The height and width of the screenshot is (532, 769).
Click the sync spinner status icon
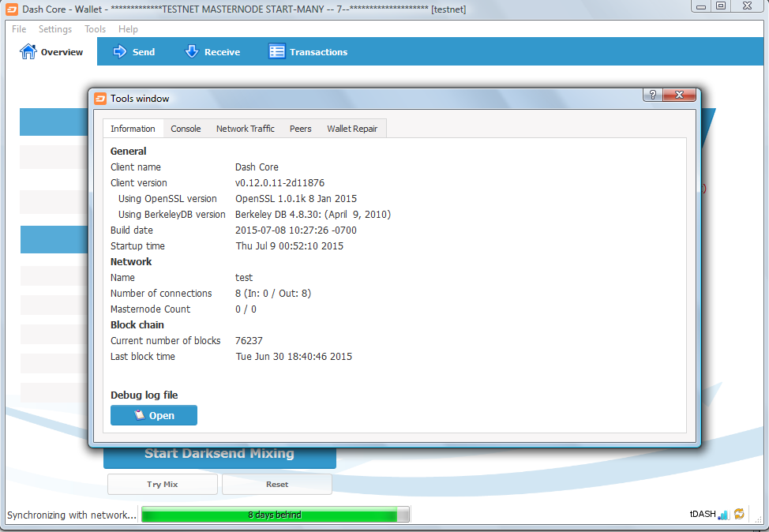coord(739,514)
